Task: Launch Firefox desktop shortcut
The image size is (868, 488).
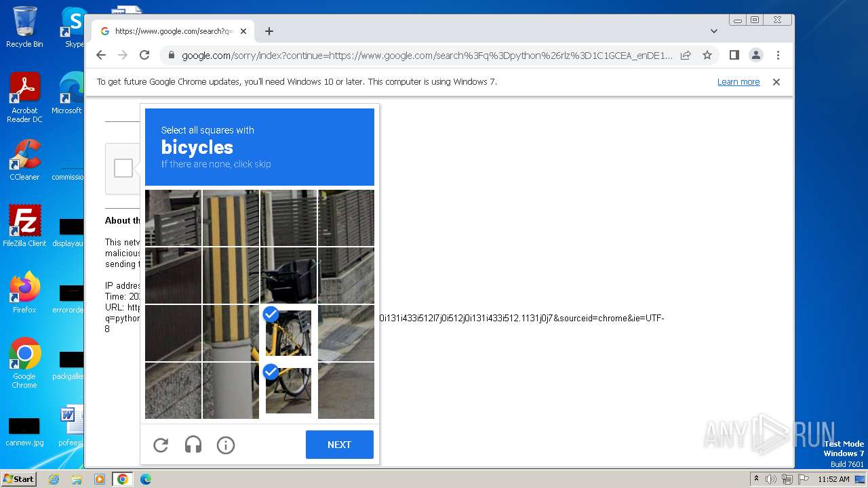Action: [x=24, y=293]
